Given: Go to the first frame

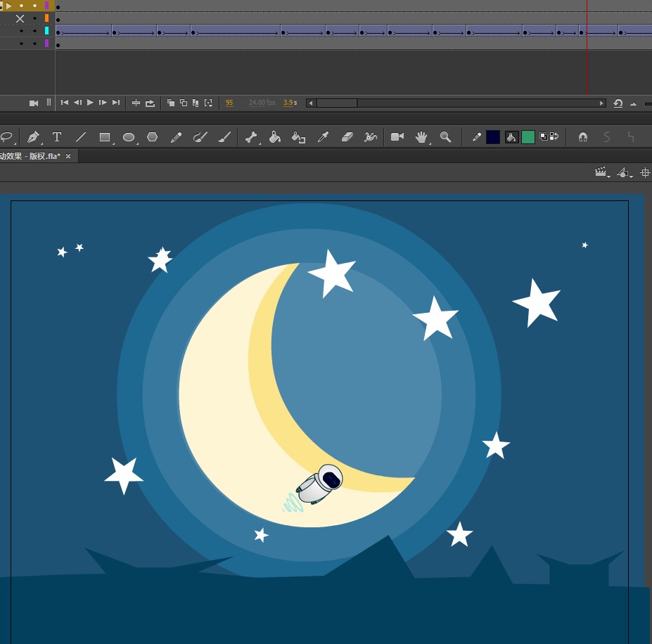Looking at the screenshot, I should (65, 103).
